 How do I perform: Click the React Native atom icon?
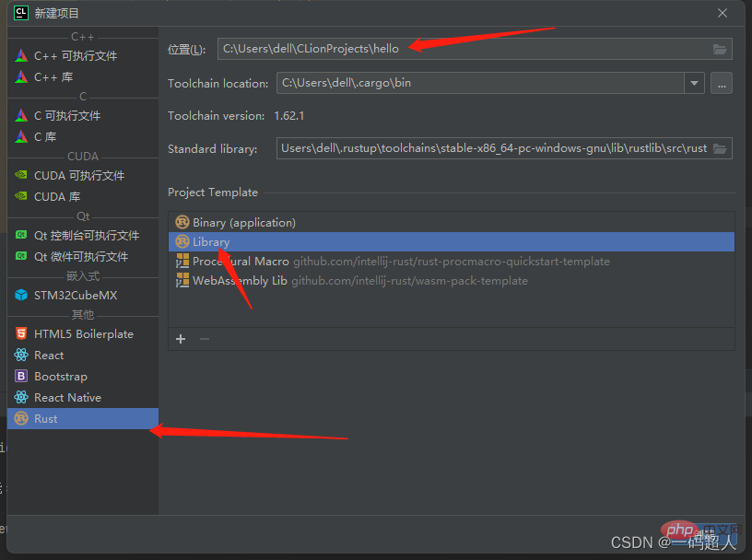[x=21, y=397]
